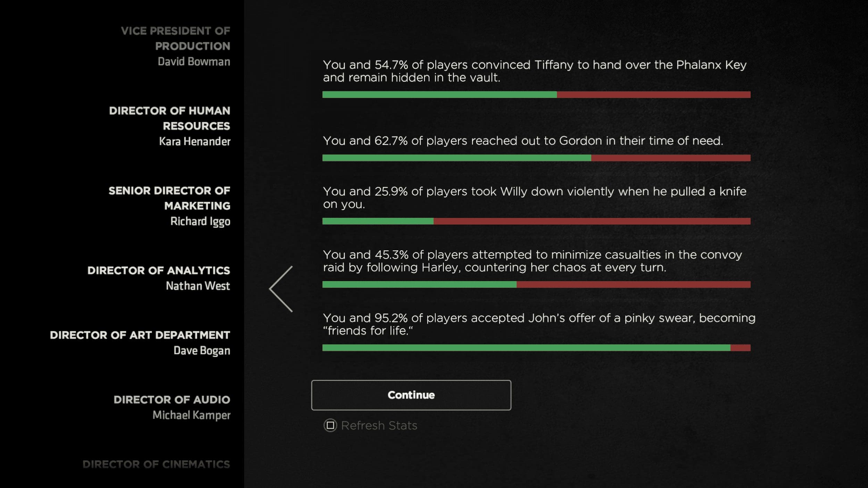This screenshot has height=488, width=868.
Task: Select the 45.3% convoy raid statistic text
Action: click(x=532, y=261)
